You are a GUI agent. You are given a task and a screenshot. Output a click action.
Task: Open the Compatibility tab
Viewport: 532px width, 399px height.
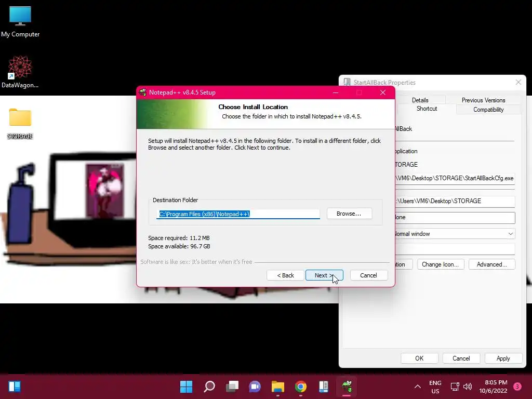pyautogui.click(x=488, y=109)
